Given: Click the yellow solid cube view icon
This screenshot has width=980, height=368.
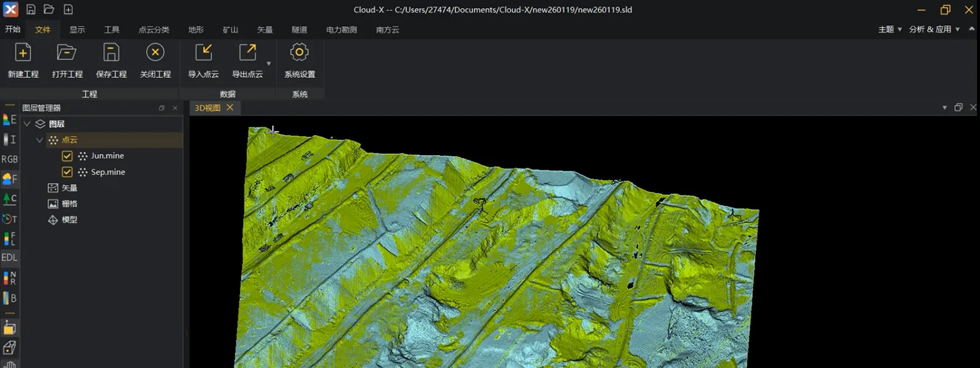Looking at the screenshot, I should pos(9,328).
